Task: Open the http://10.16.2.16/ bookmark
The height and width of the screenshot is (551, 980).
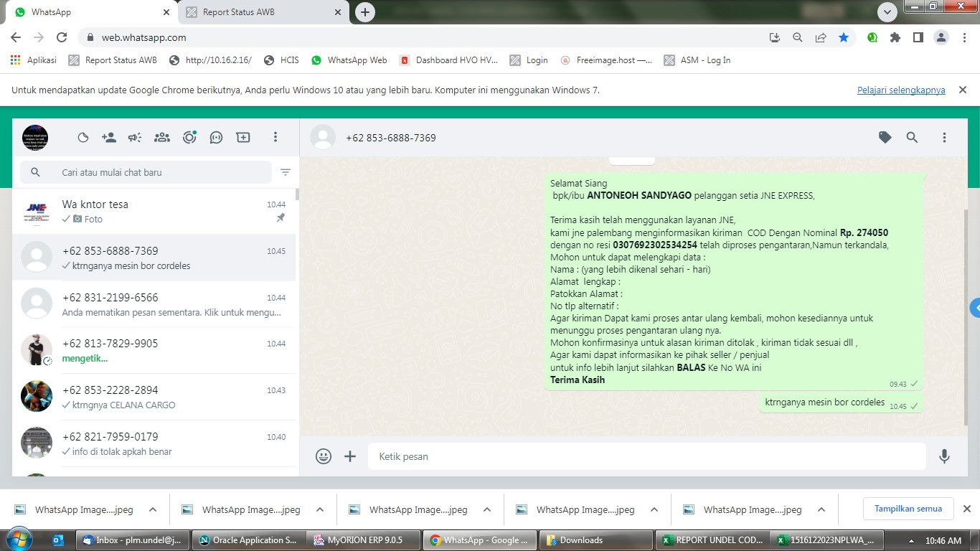Action: pyautogui.click(x=210, y=60)
